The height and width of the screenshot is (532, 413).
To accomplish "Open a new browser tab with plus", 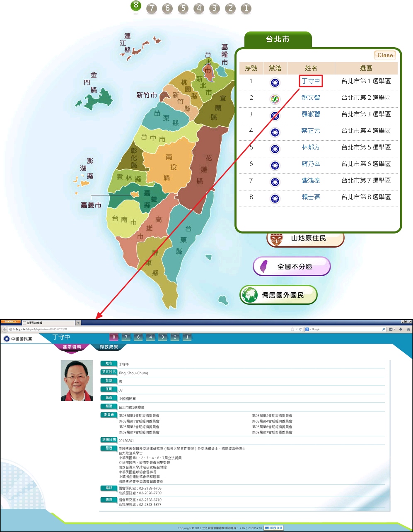I will (78, 323).
